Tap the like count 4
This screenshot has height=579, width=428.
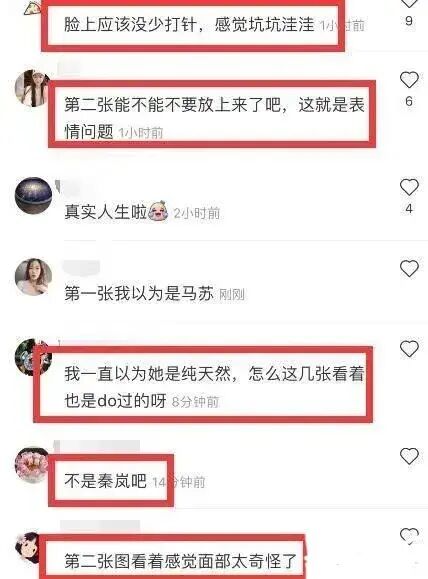tap(409, 209)
